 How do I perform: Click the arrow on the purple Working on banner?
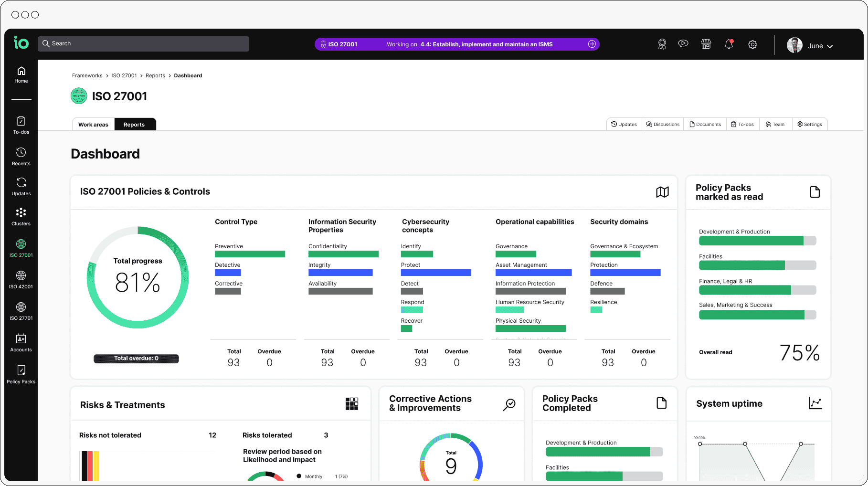click(x=592, y=44)
